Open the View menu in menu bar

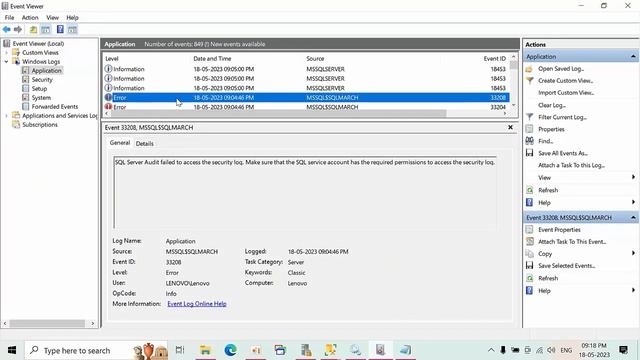[x=52, y=18]
